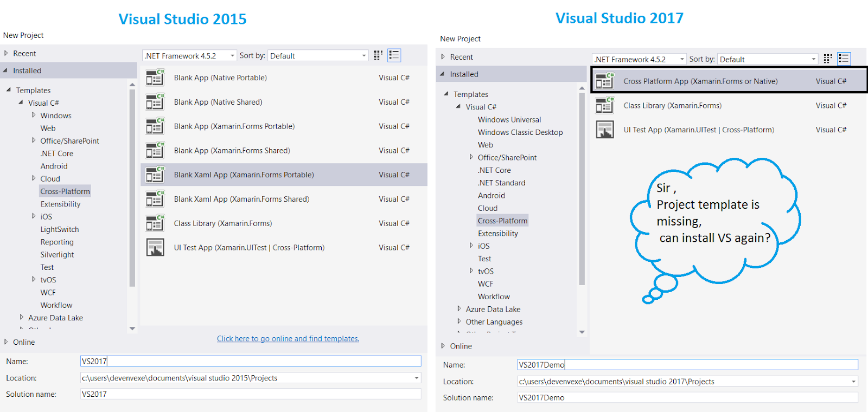Switch VS 2017 list to medium icons view
The height and width of the screenshot is (412, 868).
click(x=844, y=59)
